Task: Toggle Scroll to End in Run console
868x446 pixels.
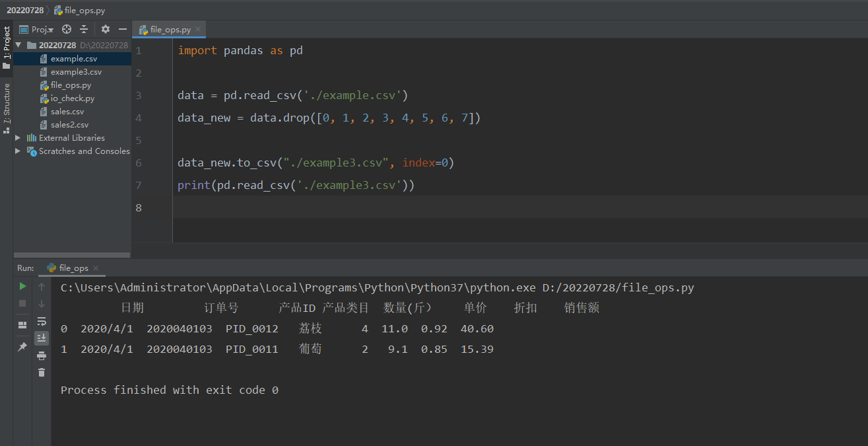Action: [42, 338]
